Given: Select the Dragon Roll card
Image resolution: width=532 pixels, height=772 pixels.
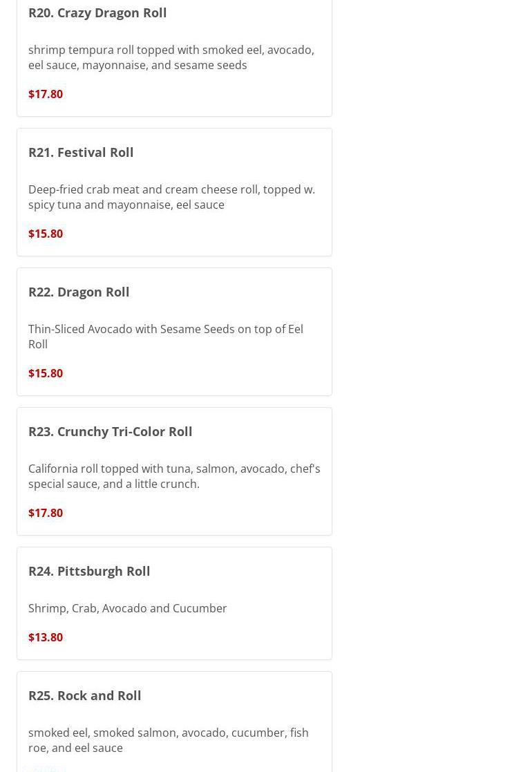Looking at the screenshot, I should click(174, 332).
